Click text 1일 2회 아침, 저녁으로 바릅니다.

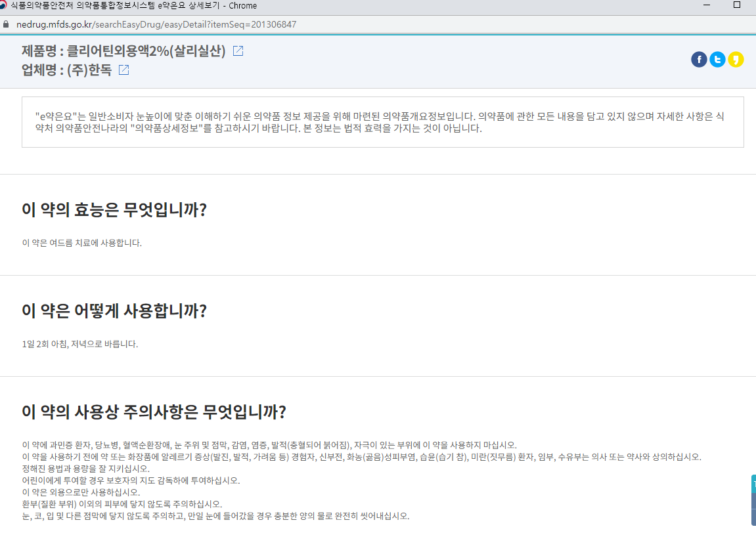(x=80, y=344)
